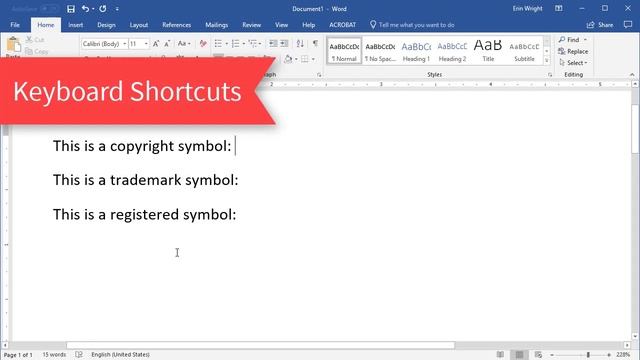
Task: Switch to the Layout ribbon tab
Action: coord(139,25)
